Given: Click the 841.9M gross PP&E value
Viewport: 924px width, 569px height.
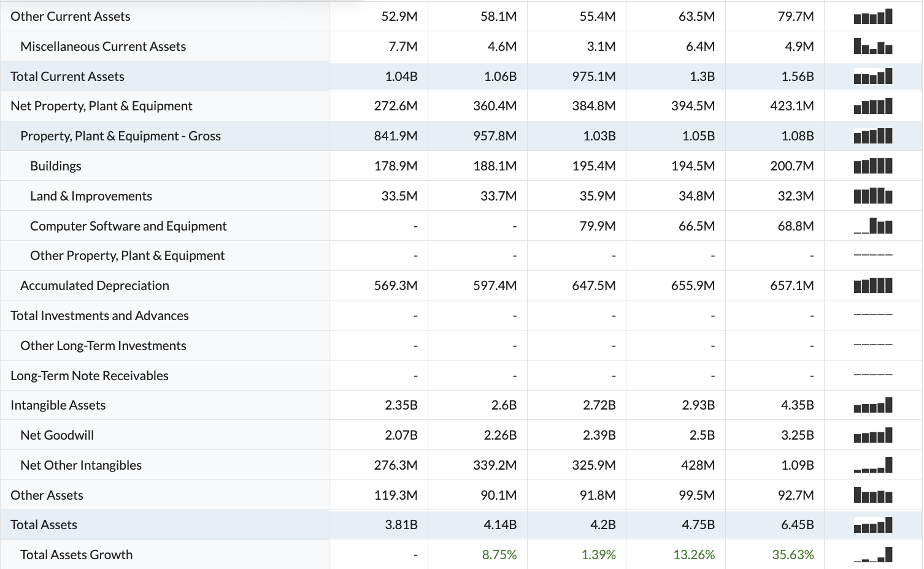Looking at the screenshot, I should (396, 136).
